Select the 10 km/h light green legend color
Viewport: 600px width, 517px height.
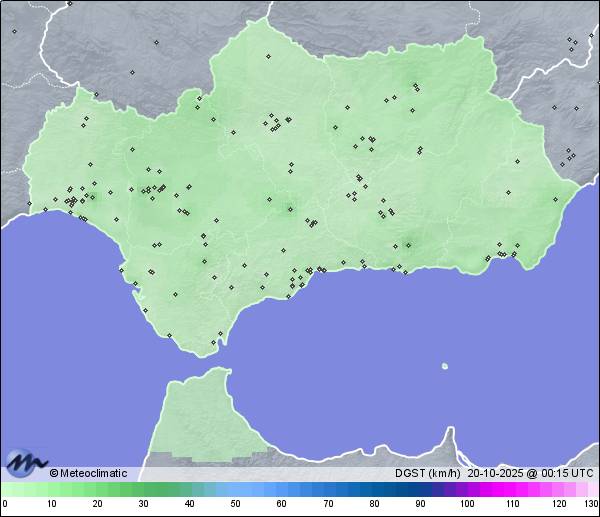pos(51,489)
